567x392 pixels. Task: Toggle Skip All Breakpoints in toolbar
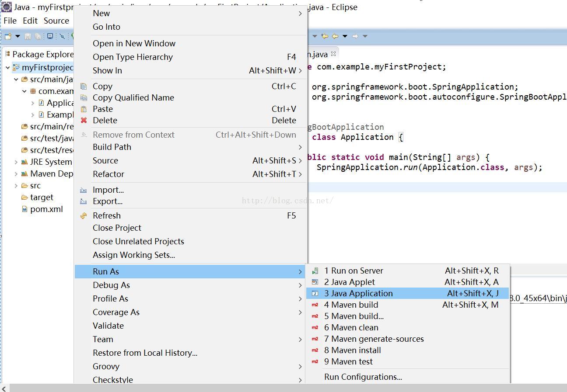(62, 36)
